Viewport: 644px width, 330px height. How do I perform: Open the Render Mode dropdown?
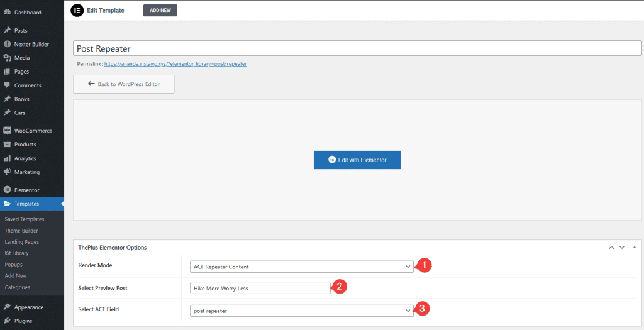point(301,267)
